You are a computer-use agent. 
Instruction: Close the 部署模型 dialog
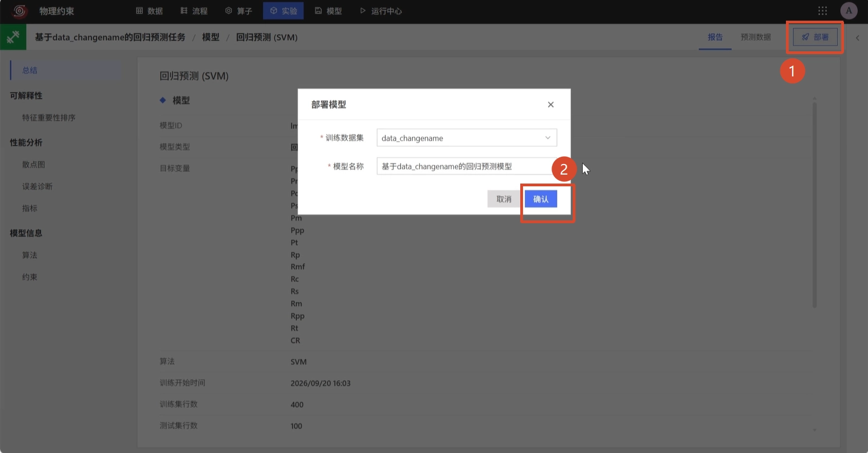pos(550,104)
